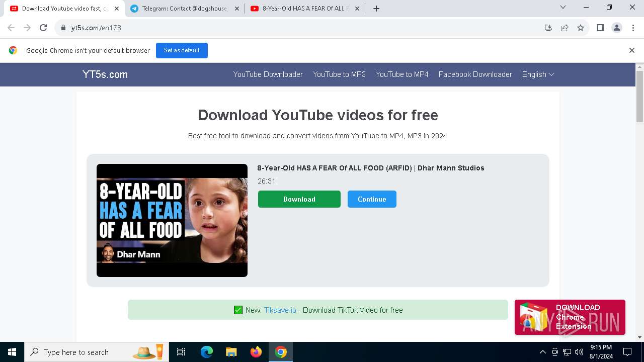Screen dimensions: 644x362
Task: Click the video duration 26:31
Action: [x=266, y=181]
